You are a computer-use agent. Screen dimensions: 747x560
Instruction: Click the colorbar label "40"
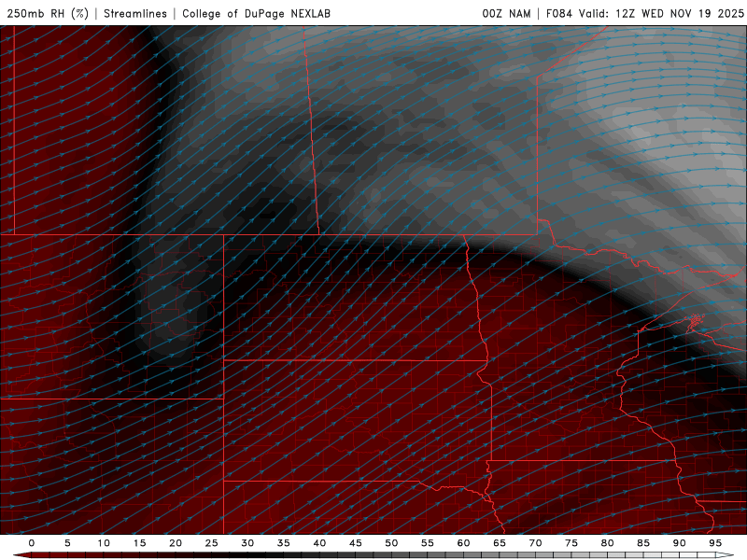point(319,543)
